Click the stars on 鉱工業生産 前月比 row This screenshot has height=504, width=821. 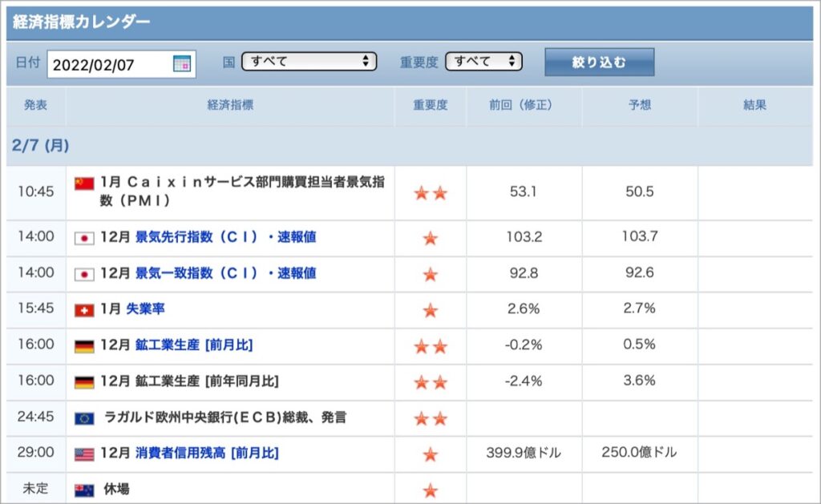(x=431, y=346)
